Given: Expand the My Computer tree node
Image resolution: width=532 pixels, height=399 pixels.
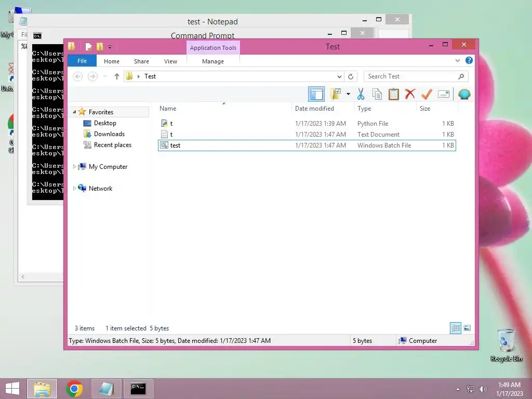Looking at the screenshot, I should point(74,167).
